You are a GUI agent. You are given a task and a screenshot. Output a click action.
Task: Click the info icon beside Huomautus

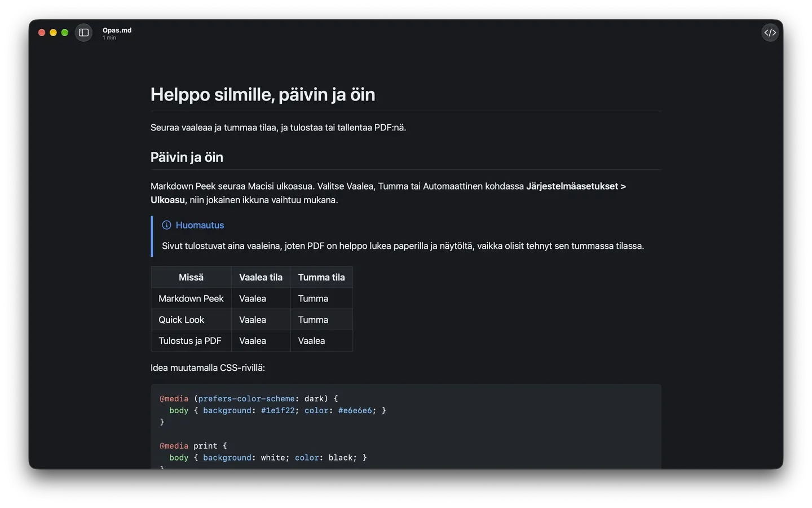pyautogui.click(x=166, y=225)
